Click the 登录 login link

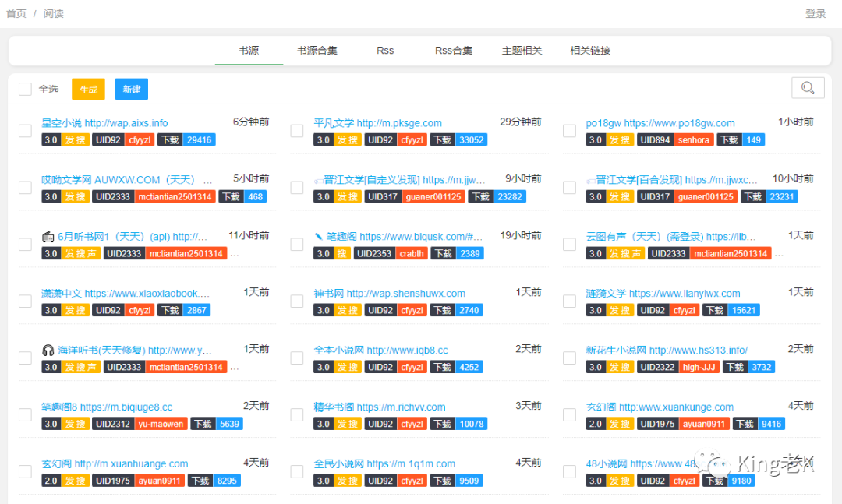[x=815, y=14]
